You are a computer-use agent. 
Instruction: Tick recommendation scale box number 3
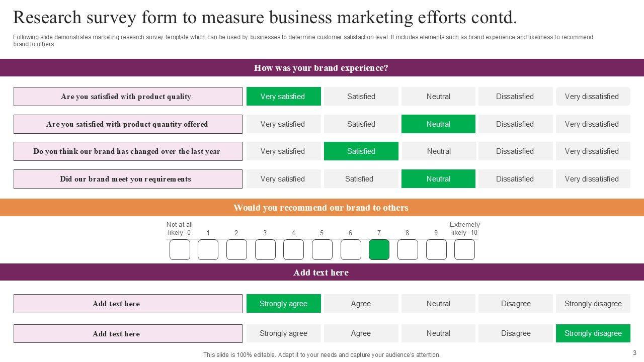coord(265,250)
